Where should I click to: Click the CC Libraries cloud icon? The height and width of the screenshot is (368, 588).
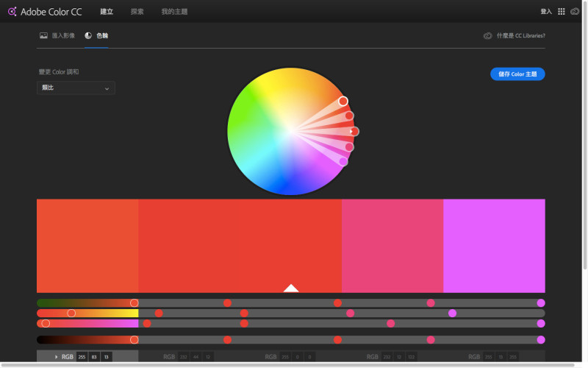[x=487, y=35]
